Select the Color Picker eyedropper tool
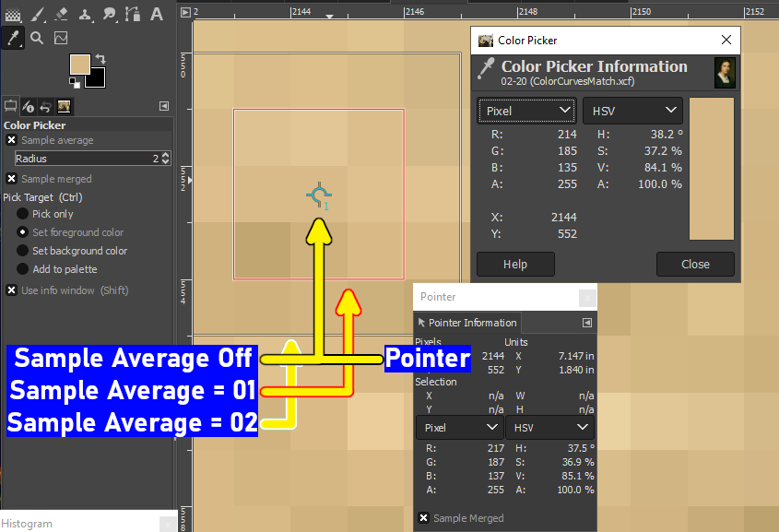 click(13, 38)
